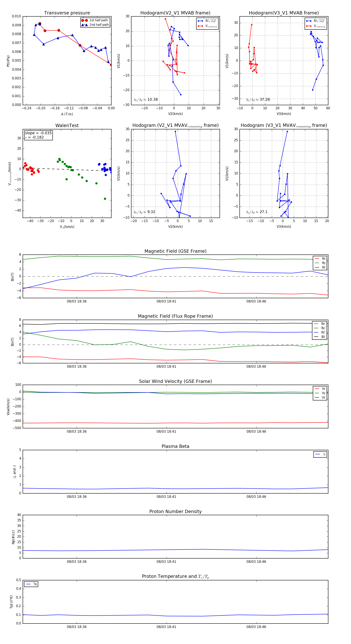Click the Vz legend entry

(x=320, y=398)
